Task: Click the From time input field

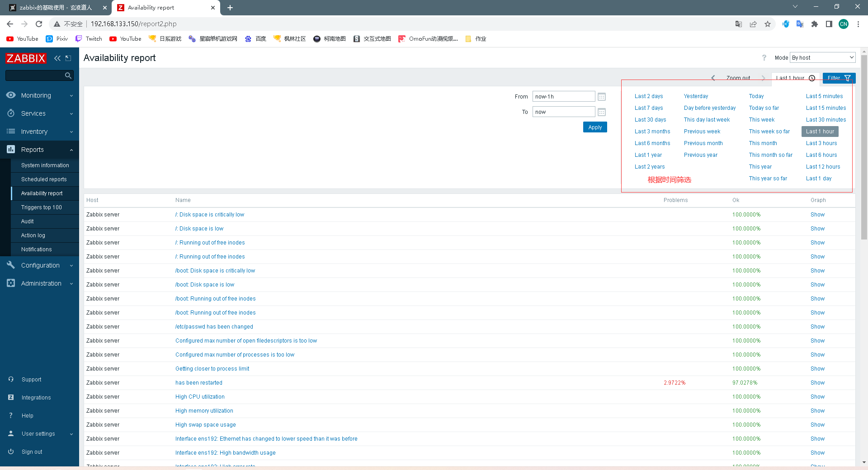Action: point(563,96)
